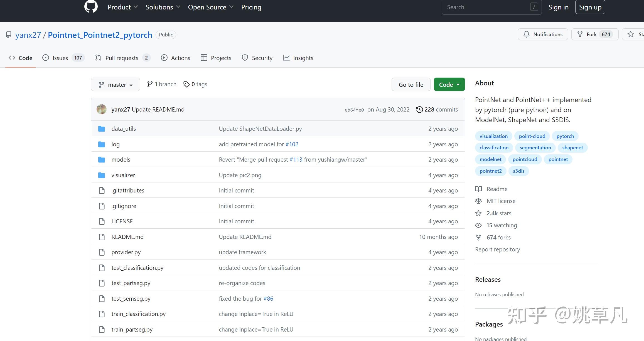Open the train_classification.py file
The image size is (644, 341).
click(138, 314)
